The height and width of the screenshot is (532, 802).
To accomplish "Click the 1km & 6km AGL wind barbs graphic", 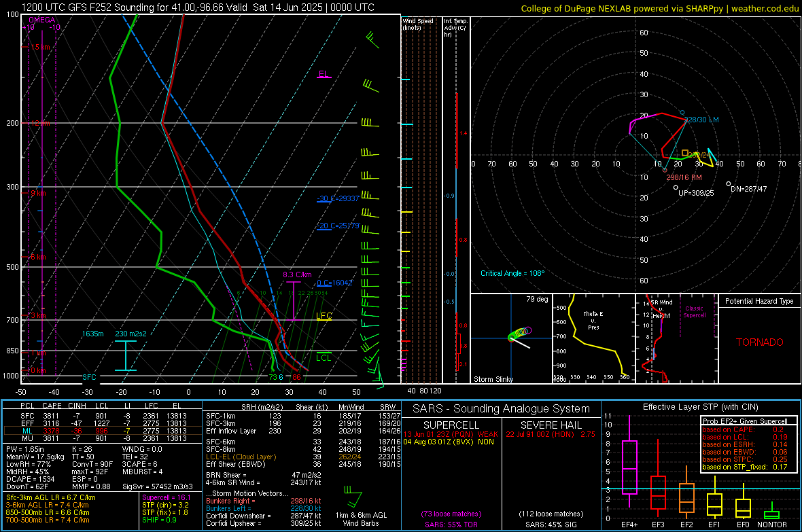I will 353,497.
